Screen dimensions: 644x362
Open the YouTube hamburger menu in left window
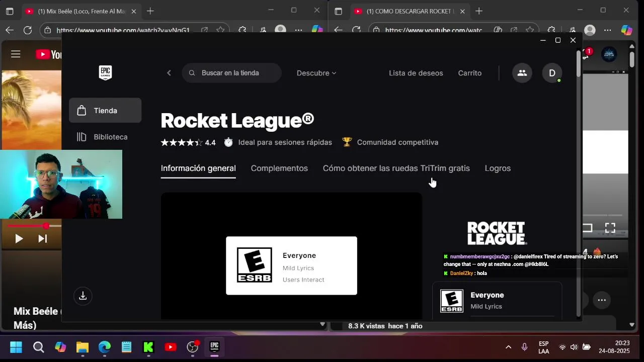pyautogui.click(x=16, y=54)
